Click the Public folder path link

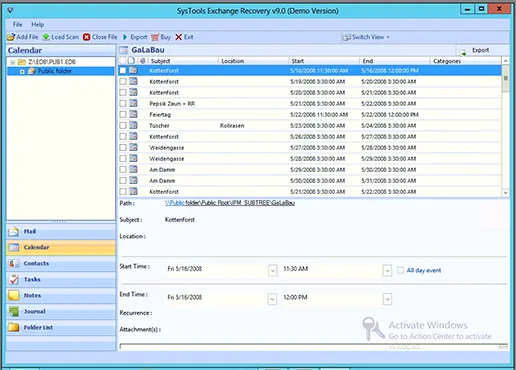230,203
